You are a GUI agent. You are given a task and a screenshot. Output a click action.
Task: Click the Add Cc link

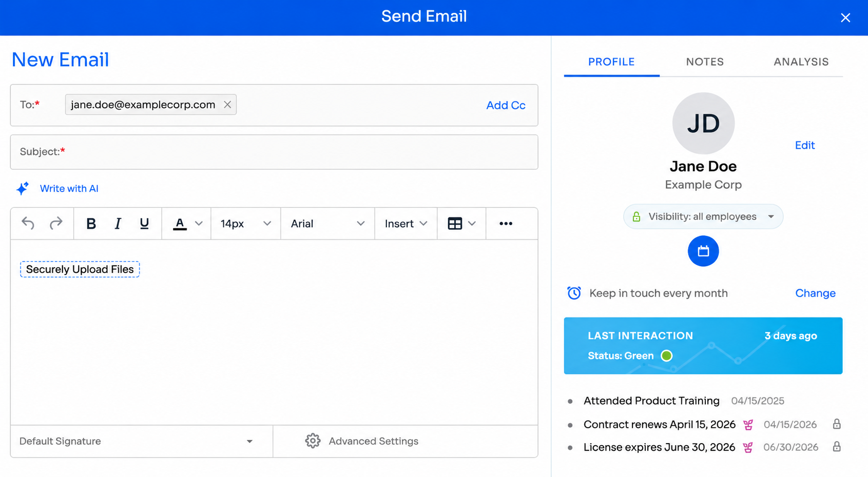pyautogui.click(x=506, y=105)
